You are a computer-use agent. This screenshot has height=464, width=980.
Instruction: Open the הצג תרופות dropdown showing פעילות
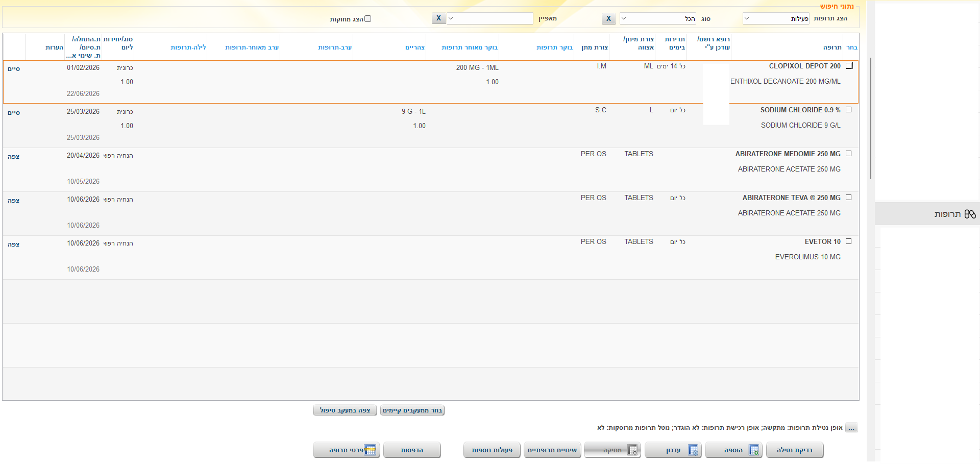point(776,18)
